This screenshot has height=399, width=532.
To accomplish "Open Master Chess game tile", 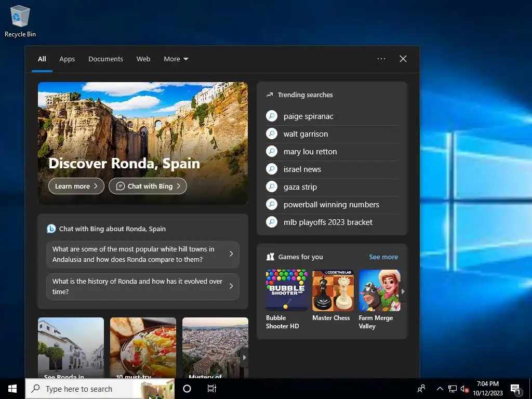I will click(x=333, y=290).
